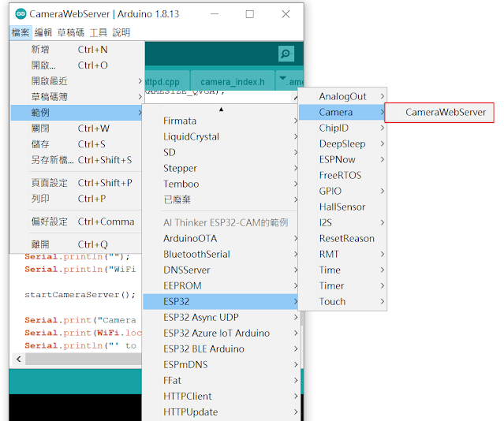Select the highlighted ESP32 examples entry
The width and height of the screenshot is (504, 421).
click(221, 301)
